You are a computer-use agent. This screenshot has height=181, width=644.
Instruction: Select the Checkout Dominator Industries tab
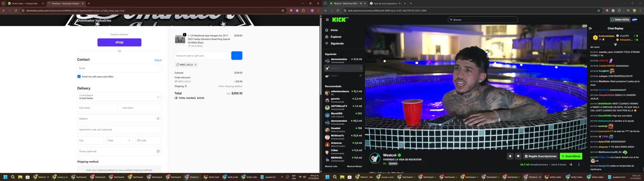65,3
